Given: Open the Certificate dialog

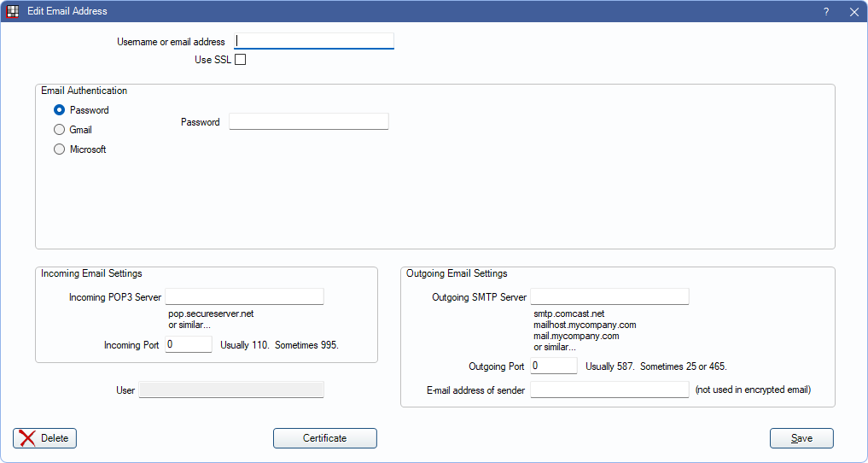Looking at the screenshot, I should click(324, 438).
